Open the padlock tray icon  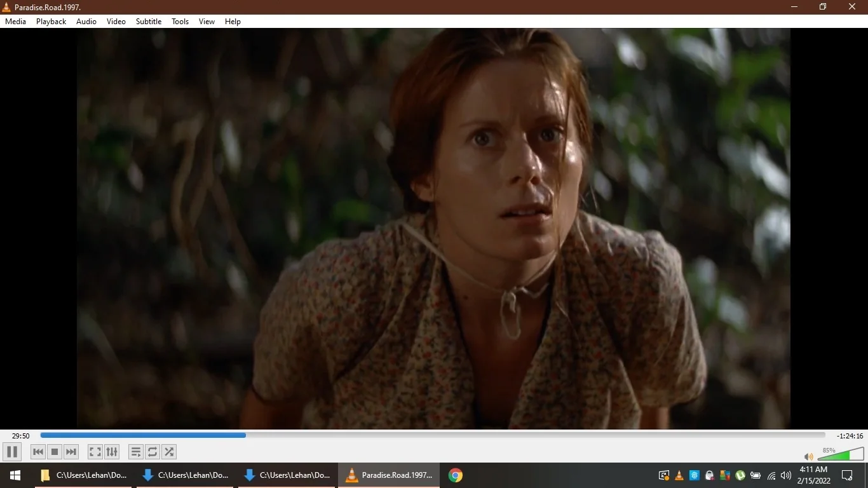[x=710, y=475]
